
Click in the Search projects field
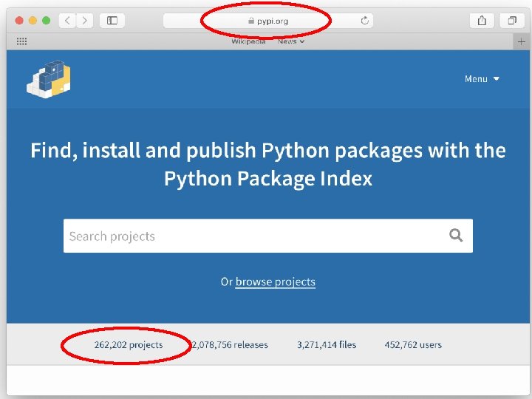251,236
